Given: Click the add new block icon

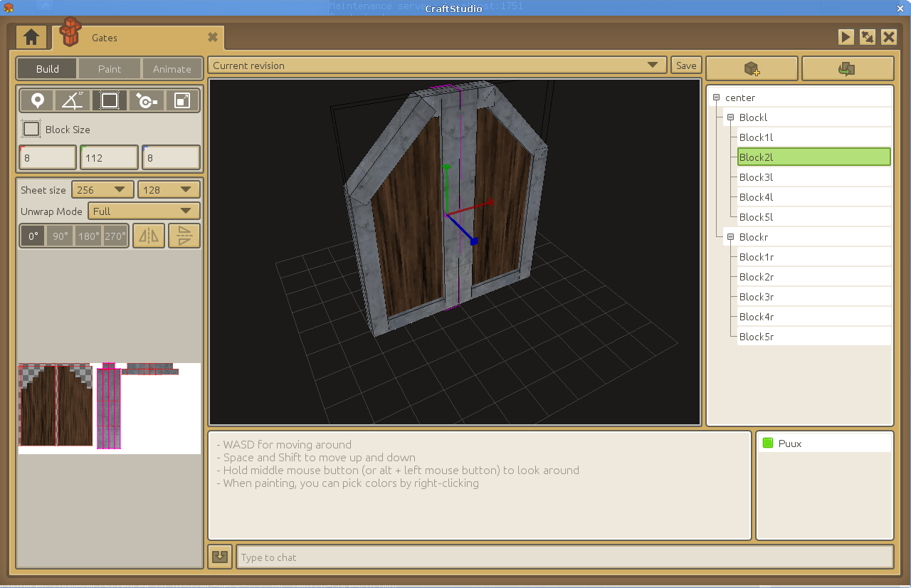Looking at the screenshot, I should tap(752, 69).
